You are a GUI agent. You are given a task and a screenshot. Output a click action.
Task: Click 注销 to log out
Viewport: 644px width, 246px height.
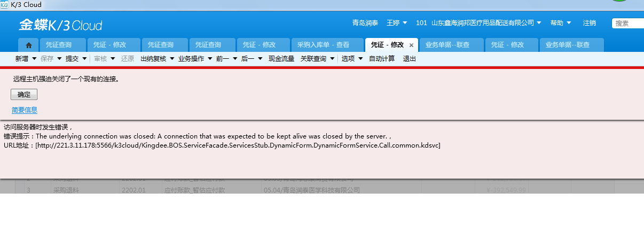point(590,23)
